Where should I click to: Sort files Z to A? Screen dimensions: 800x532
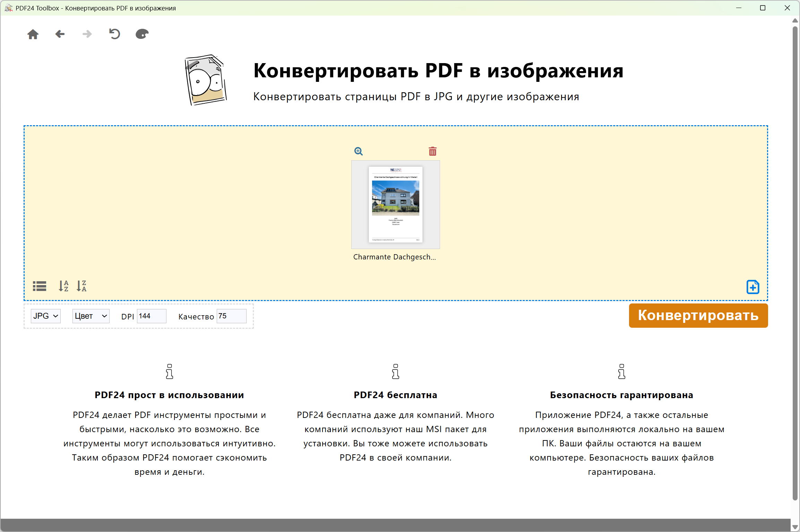tap(81, 286)
